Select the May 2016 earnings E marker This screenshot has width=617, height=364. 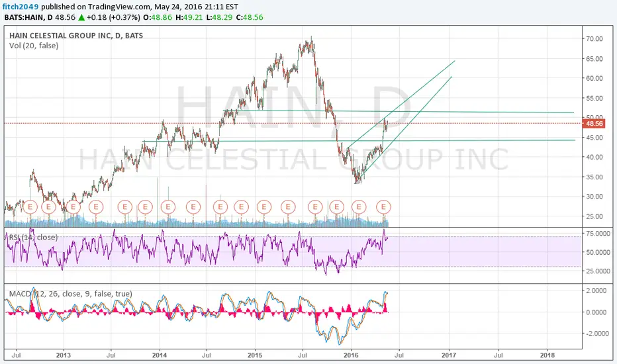(384, 206)
